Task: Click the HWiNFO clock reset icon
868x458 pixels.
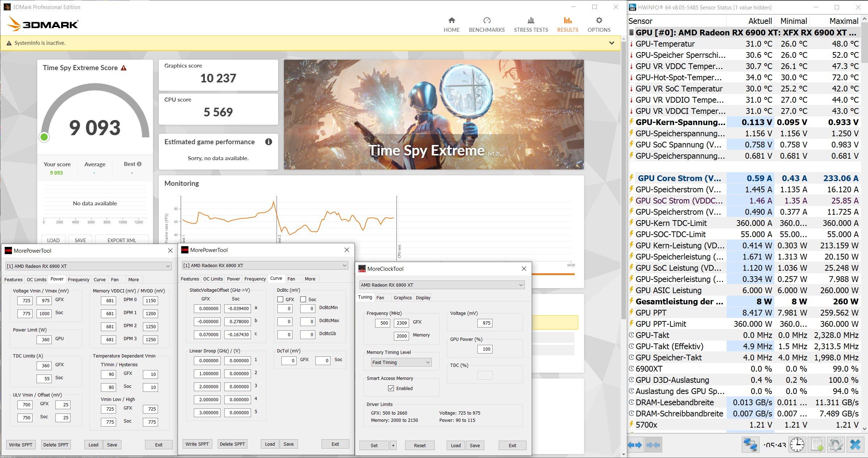Action: click(x=797, y=445)
